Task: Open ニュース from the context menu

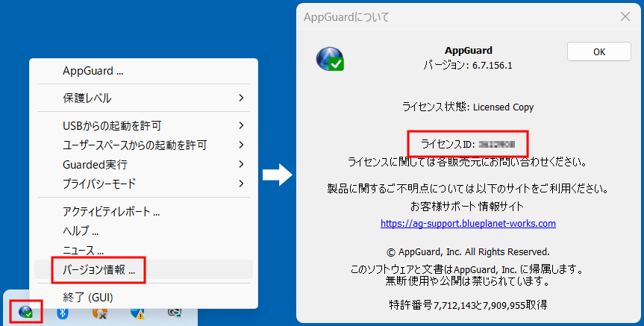Action: point(83,250)
